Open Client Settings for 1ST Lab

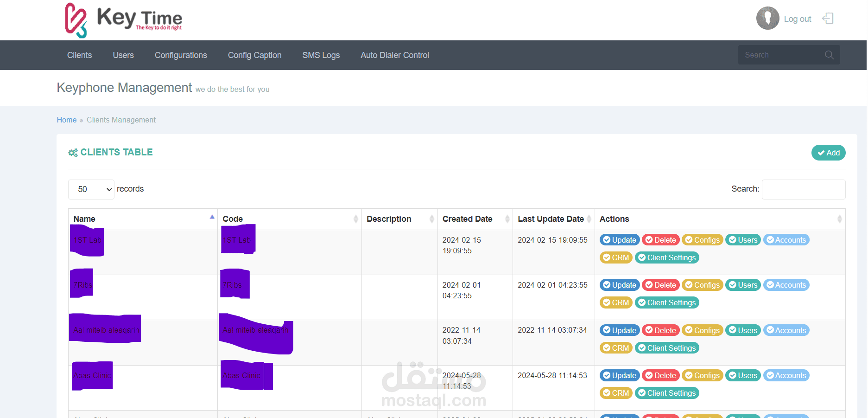point(667,257)
